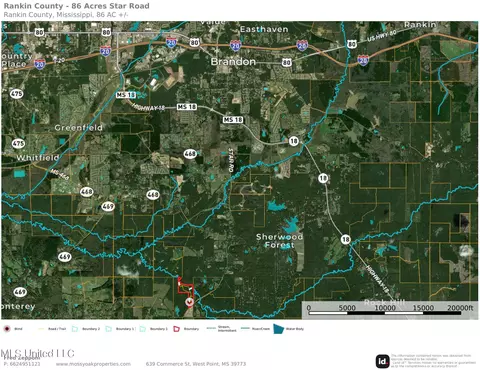The height and width of the screenshot is (370, 480).
Task: Click the 80 shield right of Brandon label
Action: click(286, 62)
